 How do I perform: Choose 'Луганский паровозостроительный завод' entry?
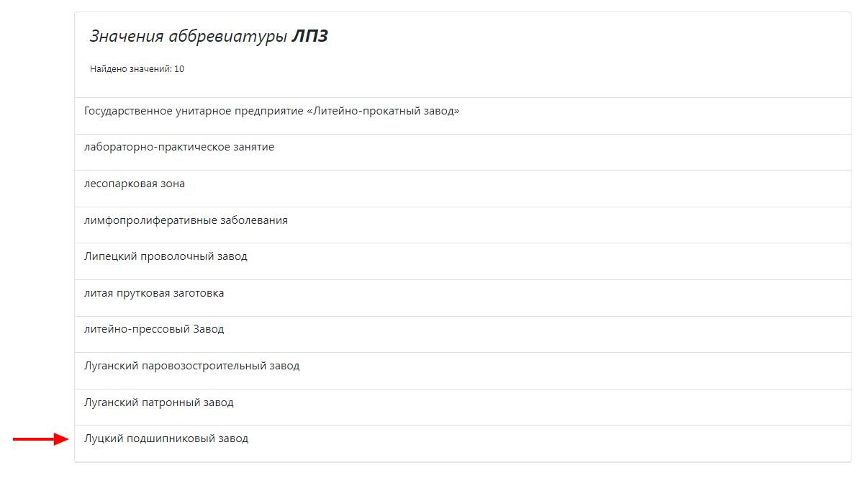(x=462, y=366)
